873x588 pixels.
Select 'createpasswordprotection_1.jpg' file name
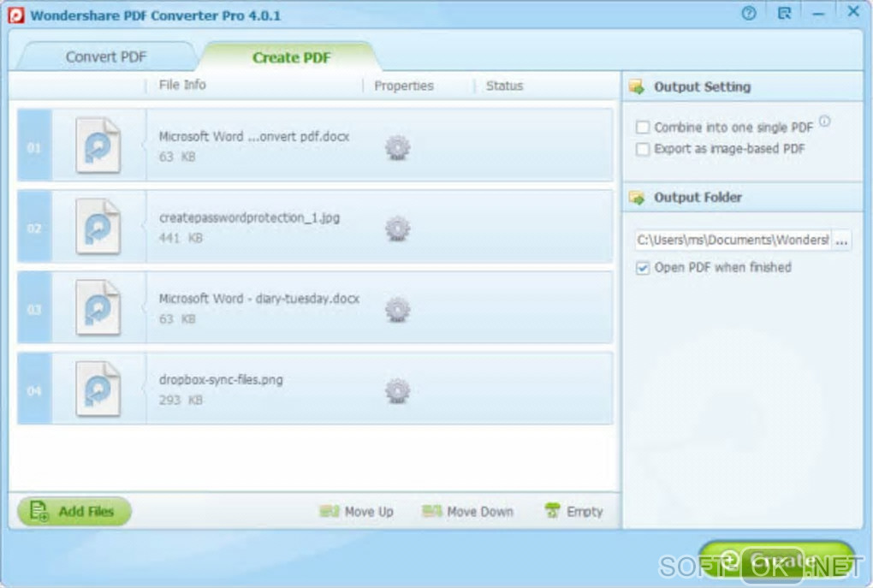coord(249,217)
